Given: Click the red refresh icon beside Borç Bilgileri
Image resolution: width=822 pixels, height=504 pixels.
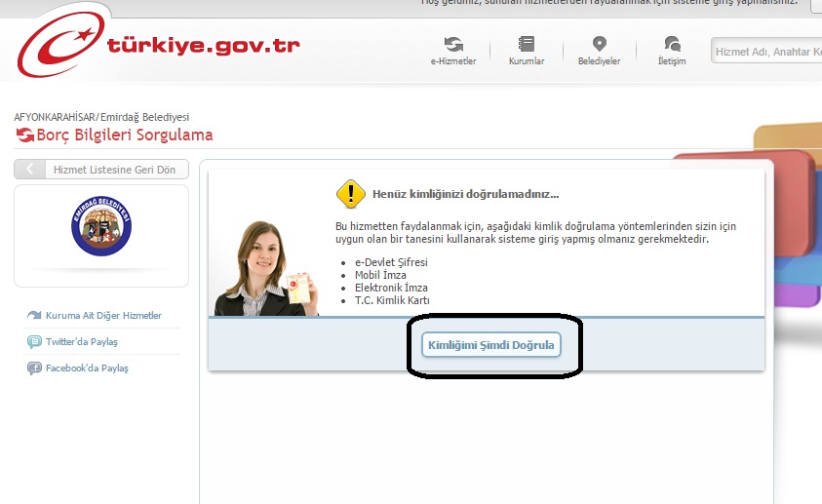Looking at the screenshot, I should [24, 136].
